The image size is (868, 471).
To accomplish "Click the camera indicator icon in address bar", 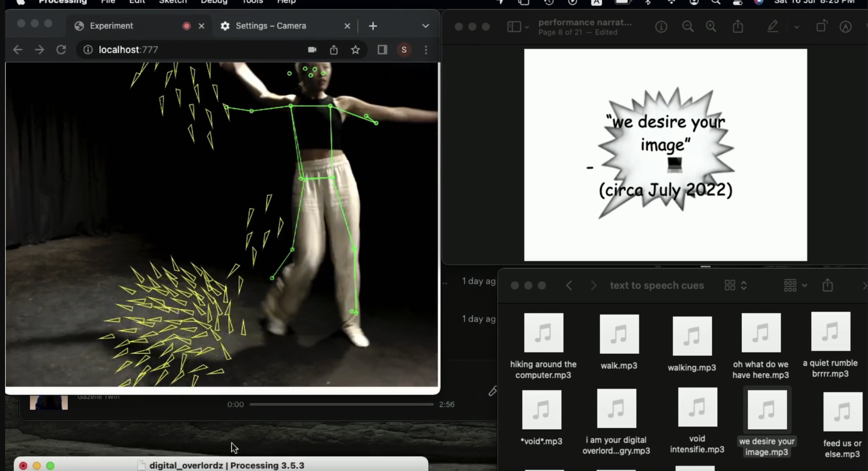I will click(x=312, y=50).
